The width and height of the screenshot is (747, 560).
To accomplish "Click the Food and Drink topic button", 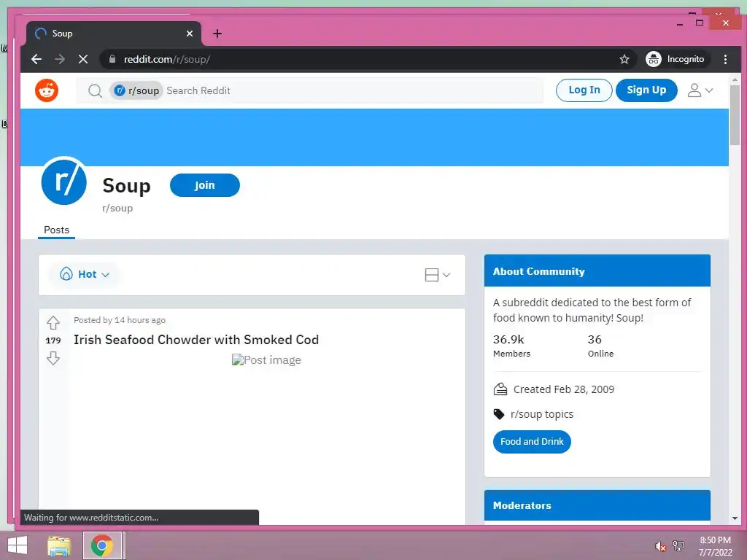I will coord(532,441).
